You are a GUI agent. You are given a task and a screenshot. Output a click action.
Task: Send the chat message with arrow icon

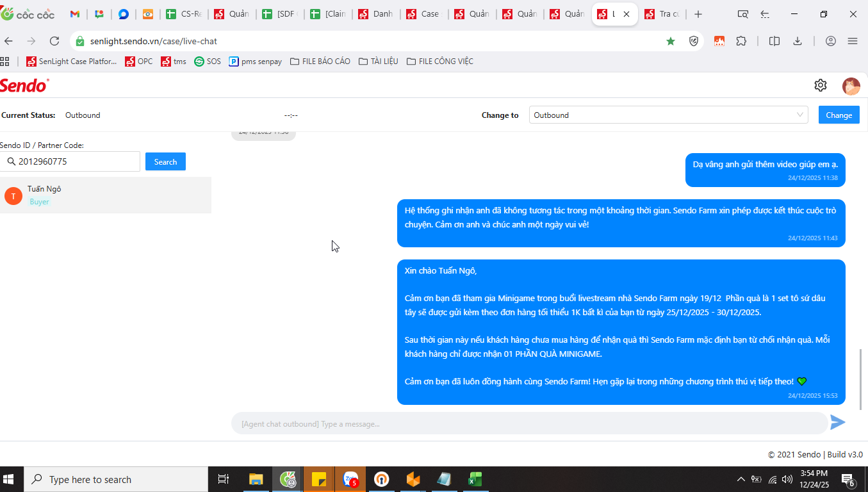(838, 422)
